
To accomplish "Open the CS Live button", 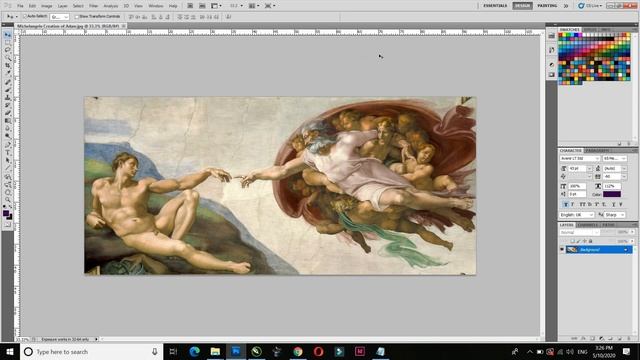I will tap(590, 6).
